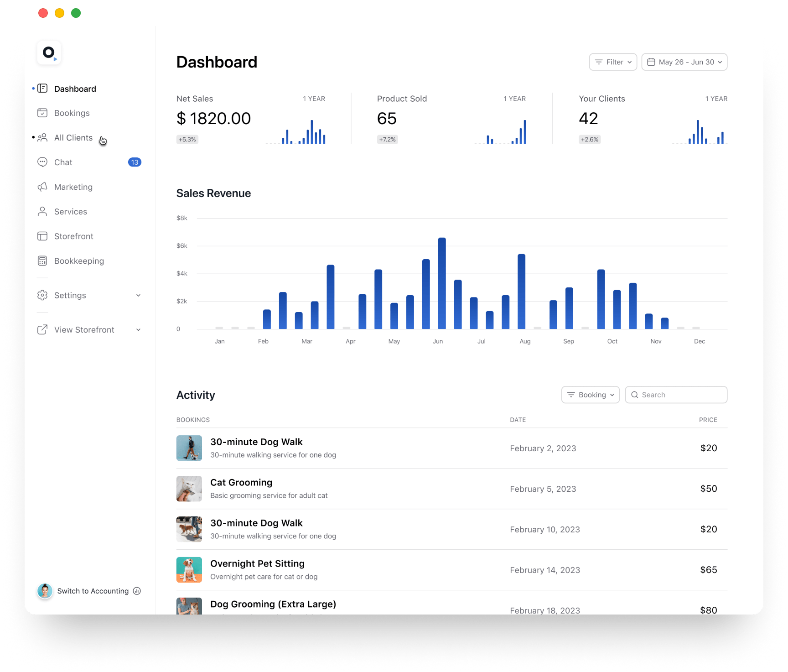Click the Settings label in the sidebar
The image size is (788, 672).
(x=70, y=295)
